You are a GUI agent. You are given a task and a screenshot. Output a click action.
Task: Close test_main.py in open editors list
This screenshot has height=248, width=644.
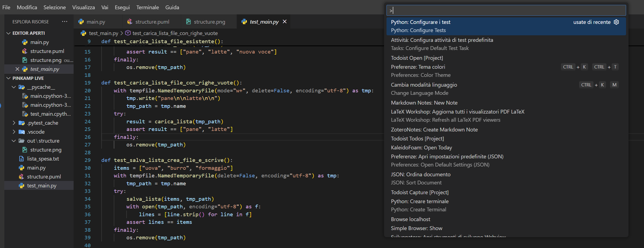pyautogui.click(x=17, y=69)
